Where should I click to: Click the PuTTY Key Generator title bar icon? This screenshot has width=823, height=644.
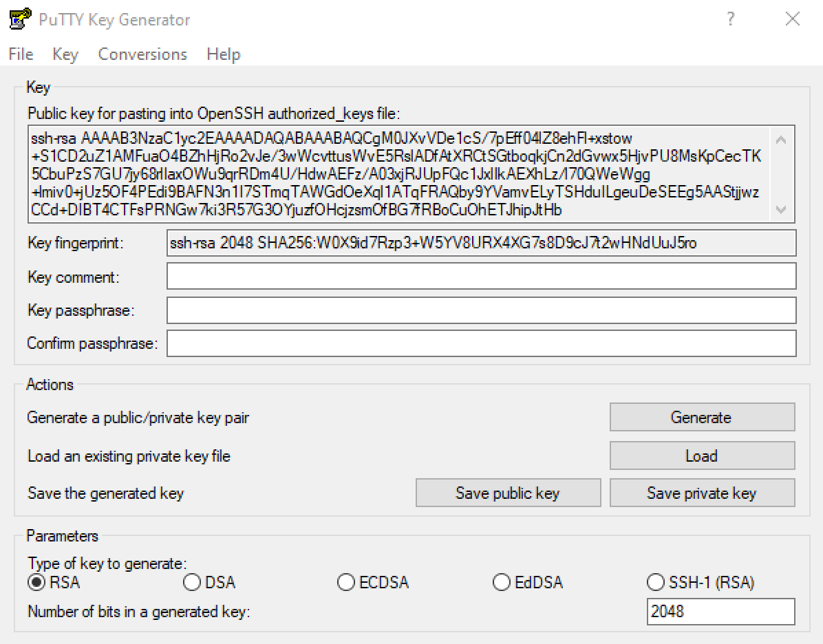click(x=18, y=19)
